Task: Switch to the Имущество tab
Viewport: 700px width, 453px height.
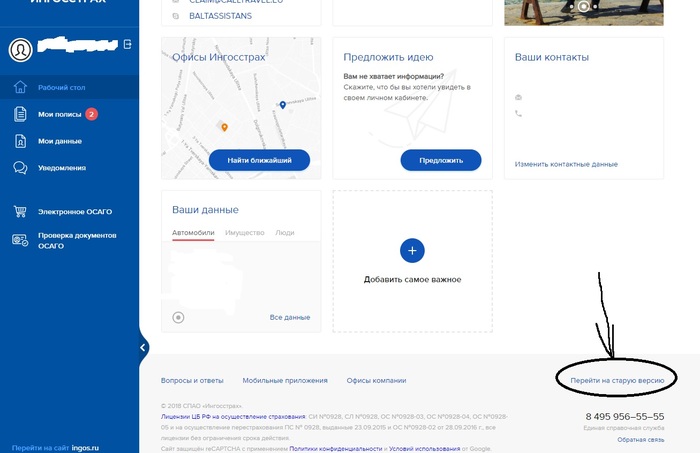Action: point(244,232)
